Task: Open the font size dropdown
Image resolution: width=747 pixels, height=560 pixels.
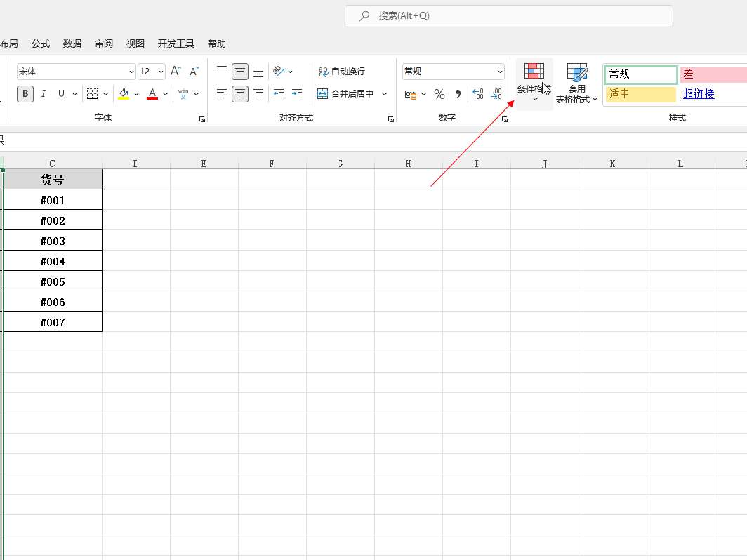Action: 161,72
